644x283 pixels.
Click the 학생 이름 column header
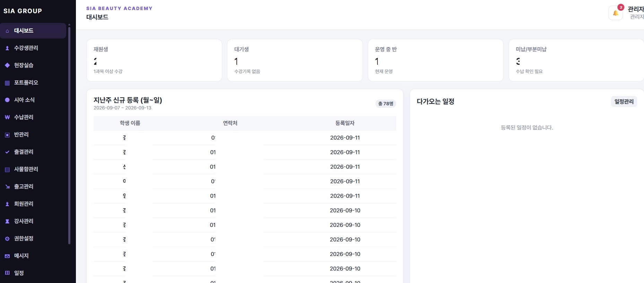[x=130, y=123]
